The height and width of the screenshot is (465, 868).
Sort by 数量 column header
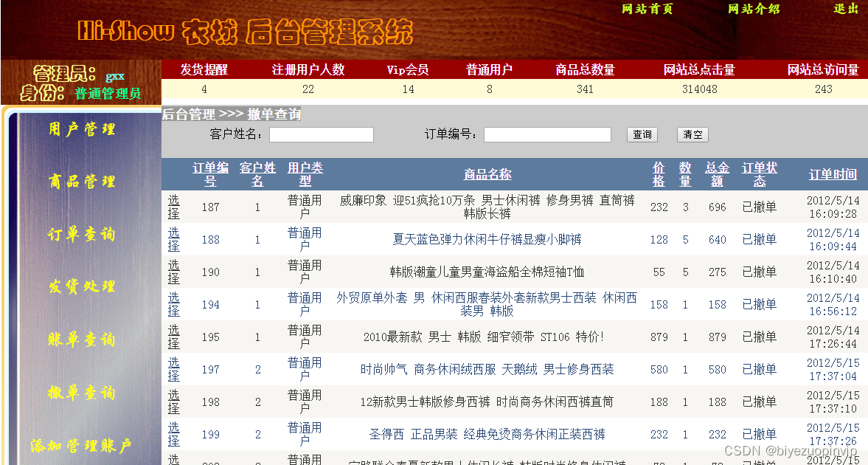click(685, 174)
